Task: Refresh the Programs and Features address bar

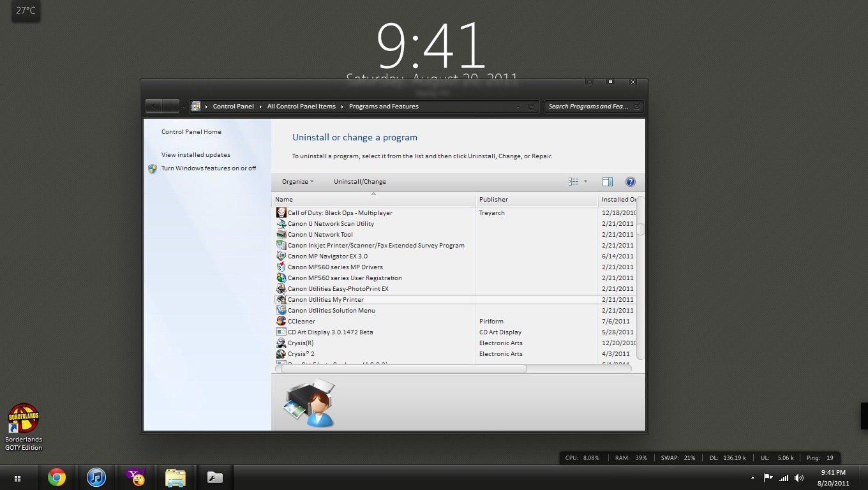Action: point(532,107)
